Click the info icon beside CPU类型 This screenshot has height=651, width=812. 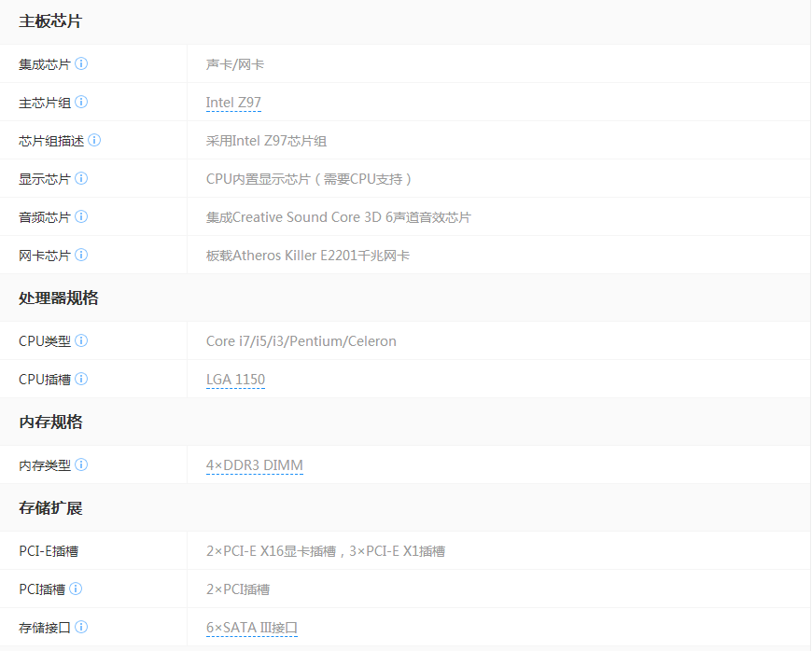tap(81, 341)
